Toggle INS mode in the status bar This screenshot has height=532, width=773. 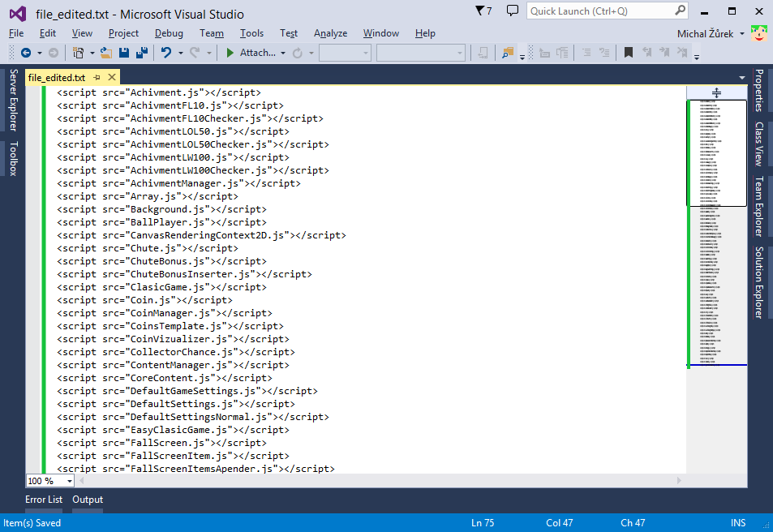[737, 522]
